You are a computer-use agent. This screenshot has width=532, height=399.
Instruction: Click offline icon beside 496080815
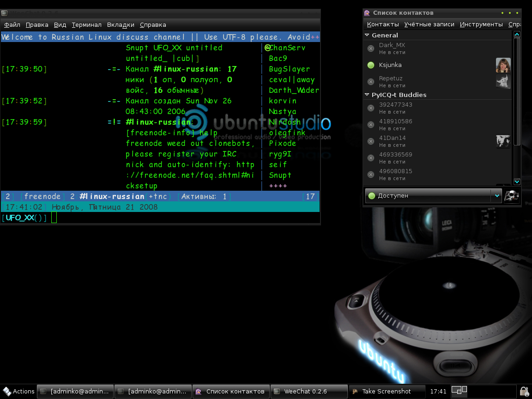coord(371,175)
